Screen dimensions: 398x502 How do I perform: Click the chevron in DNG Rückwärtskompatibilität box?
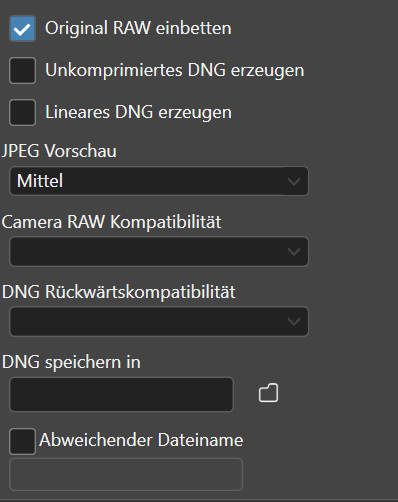294,322
